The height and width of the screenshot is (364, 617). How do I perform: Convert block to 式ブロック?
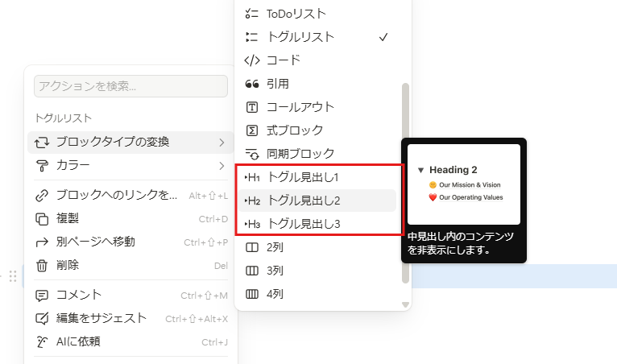click(317, 130)
